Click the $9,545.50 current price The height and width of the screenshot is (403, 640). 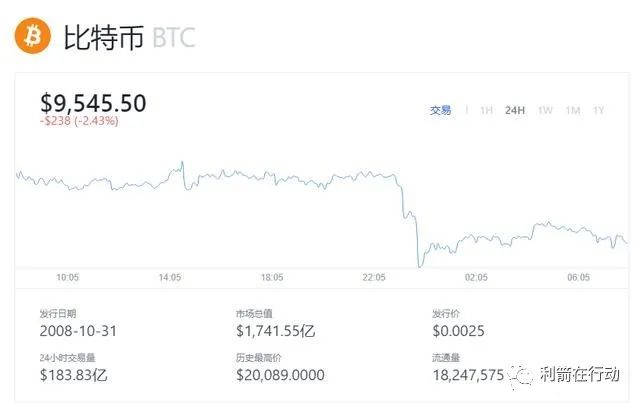pos(93,102)
